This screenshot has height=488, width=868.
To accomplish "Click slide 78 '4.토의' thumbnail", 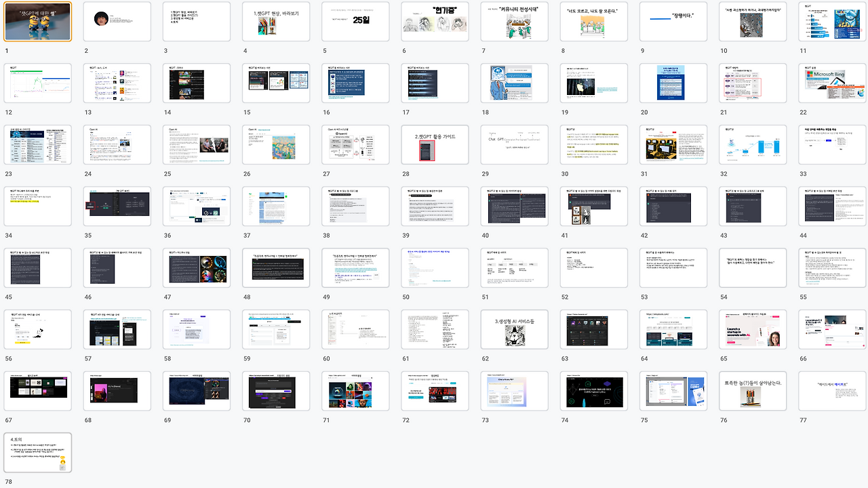I will (38, 453).
